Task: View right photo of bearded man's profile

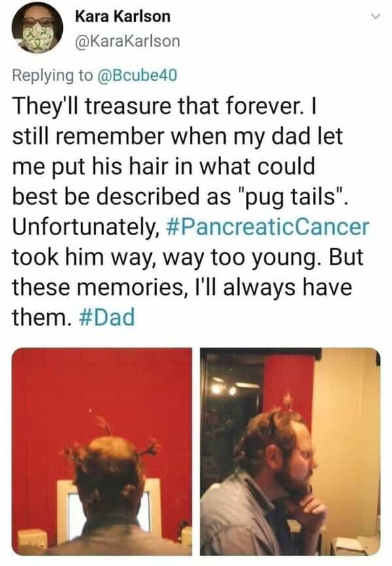Action: (x=291, y=451)
